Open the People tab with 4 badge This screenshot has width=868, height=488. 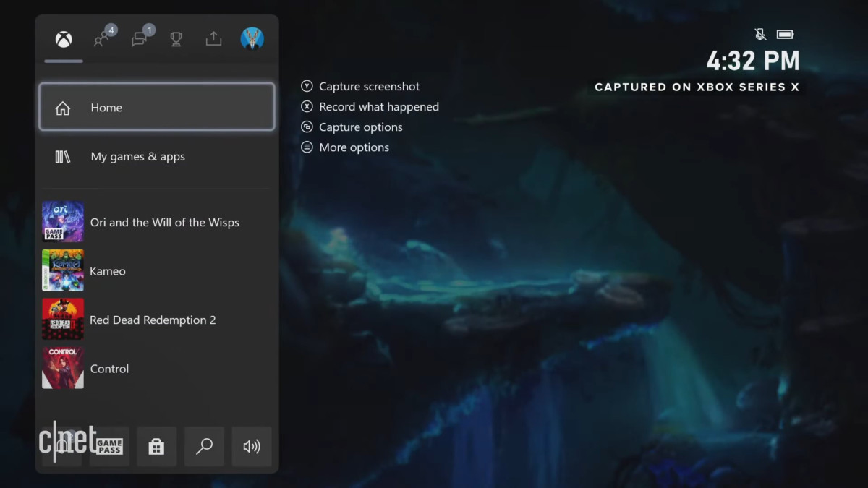click(104, 37)
